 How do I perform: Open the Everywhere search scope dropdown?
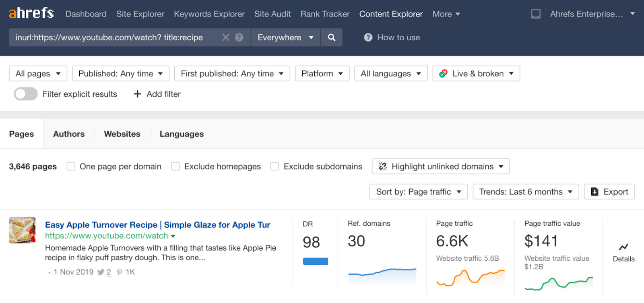(x=285, y=37)
